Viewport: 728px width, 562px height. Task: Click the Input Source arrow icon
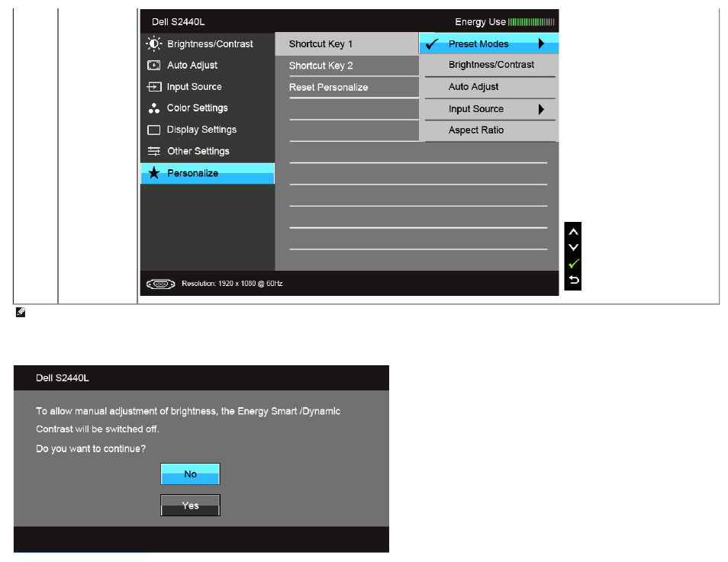(x=153, y=87)
